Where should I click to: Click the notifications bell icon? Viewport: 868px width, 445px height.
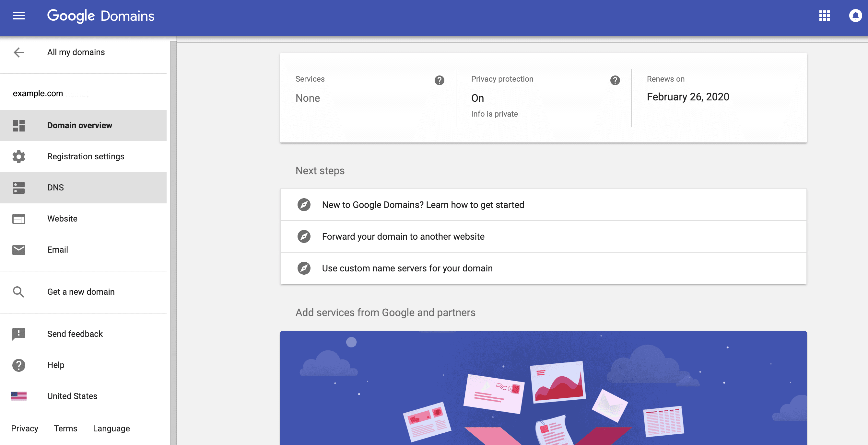(x=855, y=16)
